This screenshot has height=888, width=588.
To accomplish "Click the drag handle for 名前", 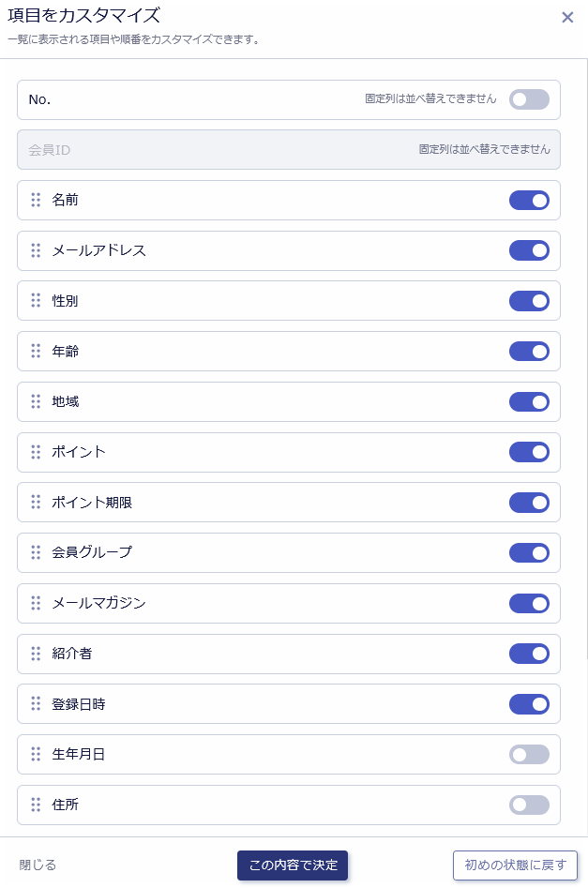I will coord(36,200).
